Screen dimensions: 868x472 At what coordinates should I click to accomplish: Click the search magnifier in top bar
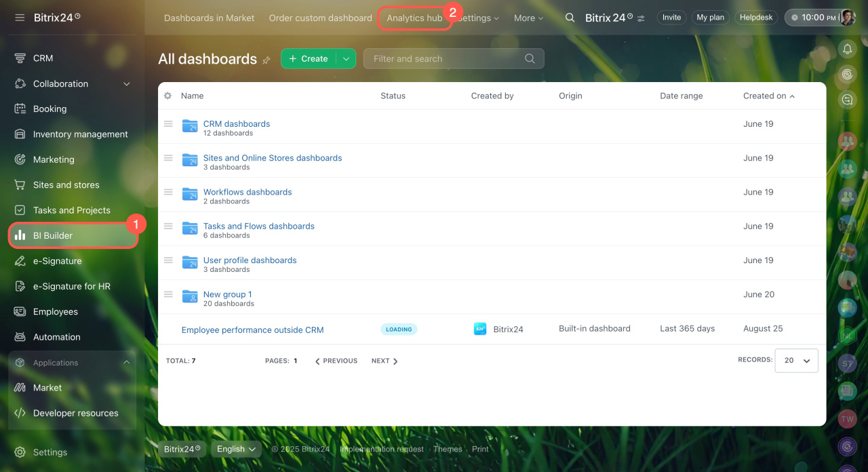[570, 18]
